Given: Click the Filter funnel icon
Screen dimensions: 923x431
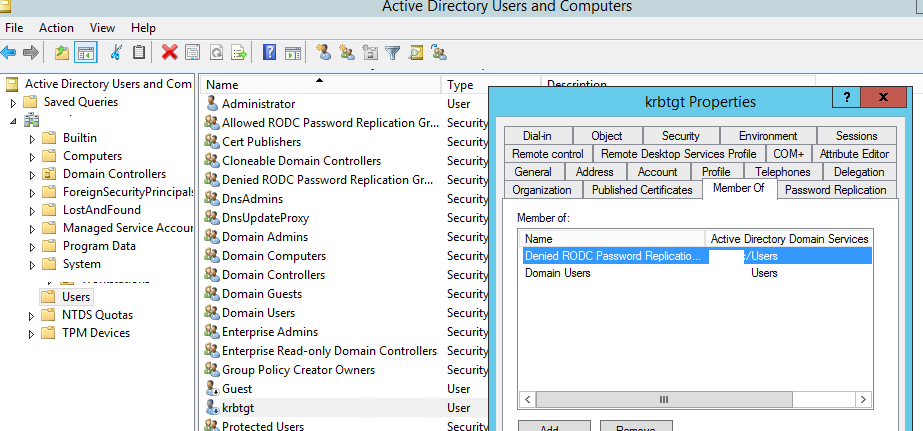Looking at the screenshot, I should [x=393, y=52].
